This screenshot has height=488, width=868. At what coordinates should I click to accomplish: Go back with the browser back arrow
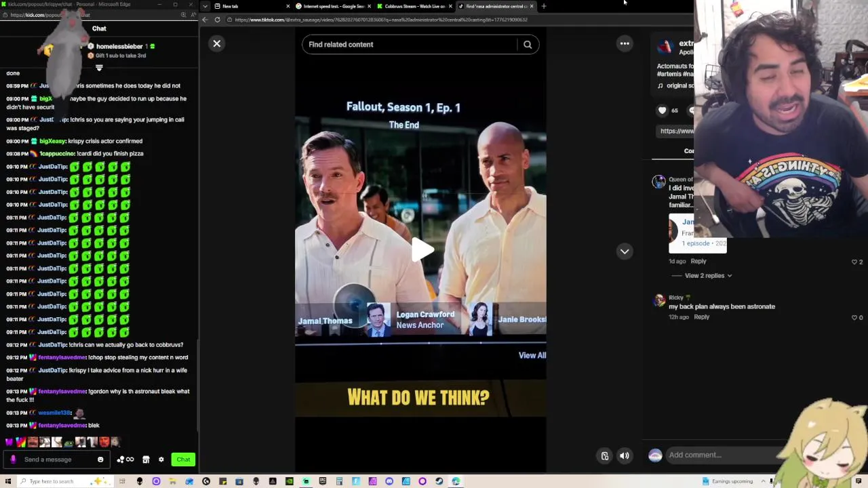(205, 20)
